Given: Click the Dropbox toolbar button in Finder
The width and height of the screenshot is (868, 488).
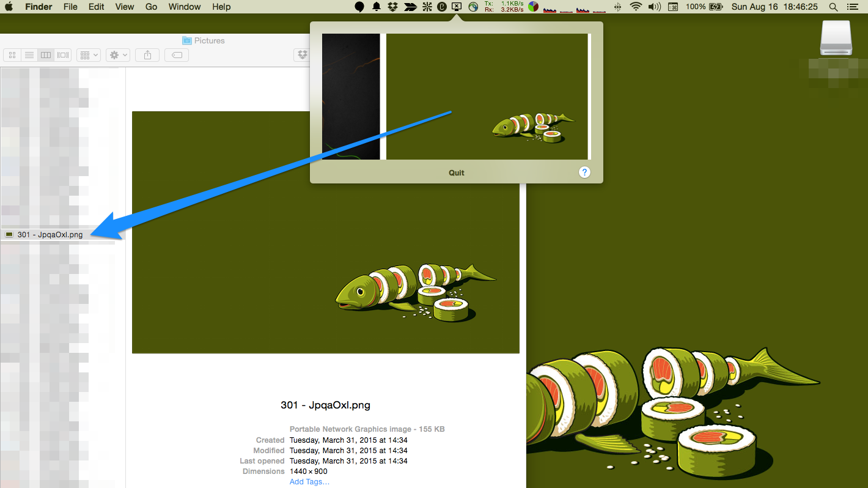Looking at the screenshot, I should click(x=302, y=55).
